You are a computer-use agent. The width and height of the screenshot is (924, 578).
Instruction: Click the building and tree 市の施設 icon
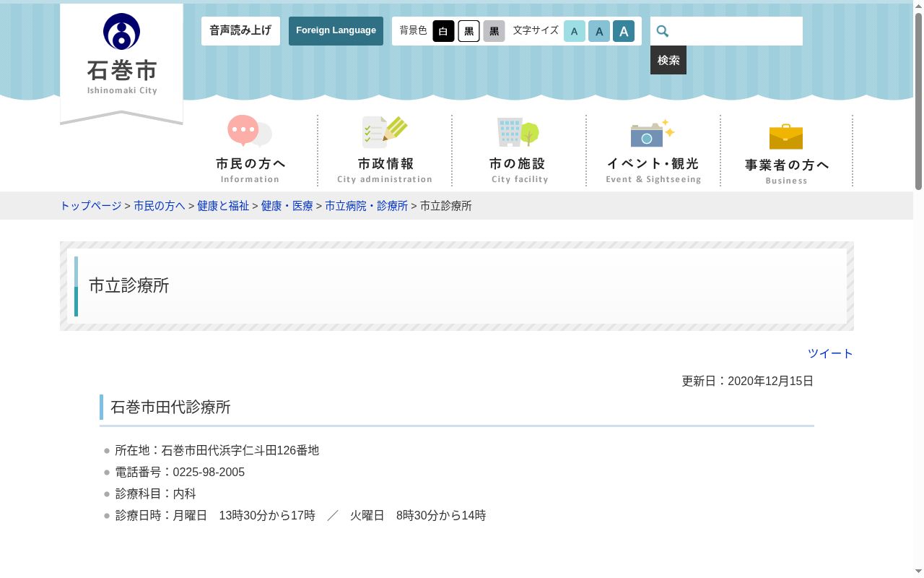tap(518, 132)
